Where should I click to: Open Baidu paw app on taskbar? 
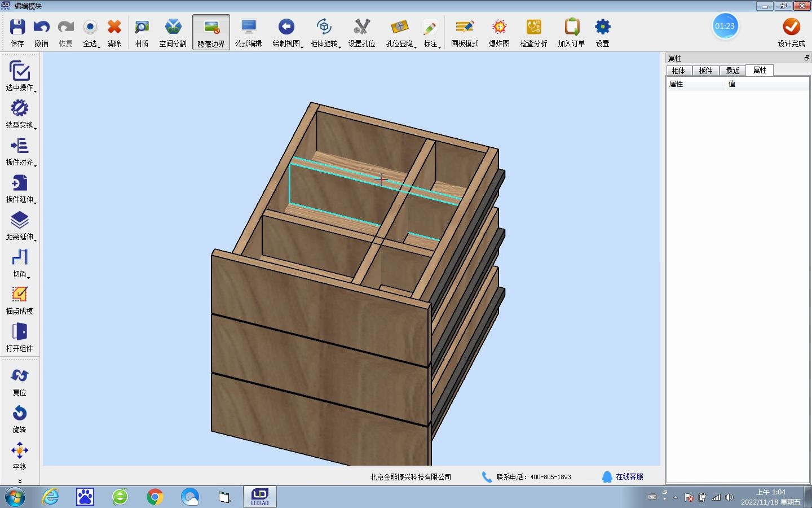(85, 497)
